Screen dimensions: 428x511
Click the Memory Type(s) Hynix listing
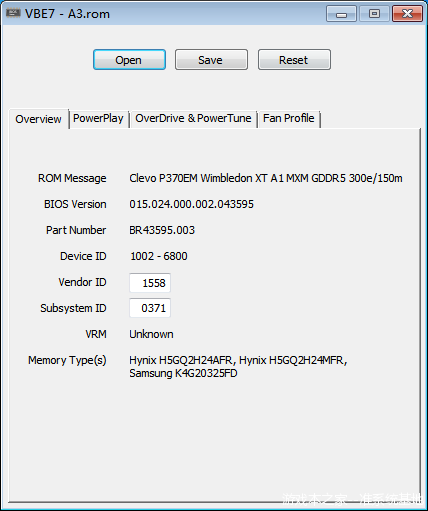(x=238, y=367)
